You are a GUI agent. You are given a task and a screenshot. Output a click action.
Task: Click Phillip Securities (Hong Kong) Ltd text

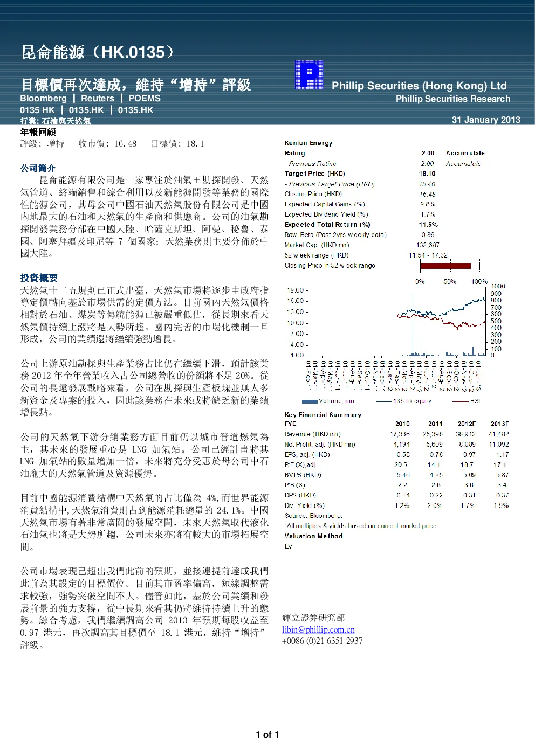pyautogui.click(x=419, y=86)
